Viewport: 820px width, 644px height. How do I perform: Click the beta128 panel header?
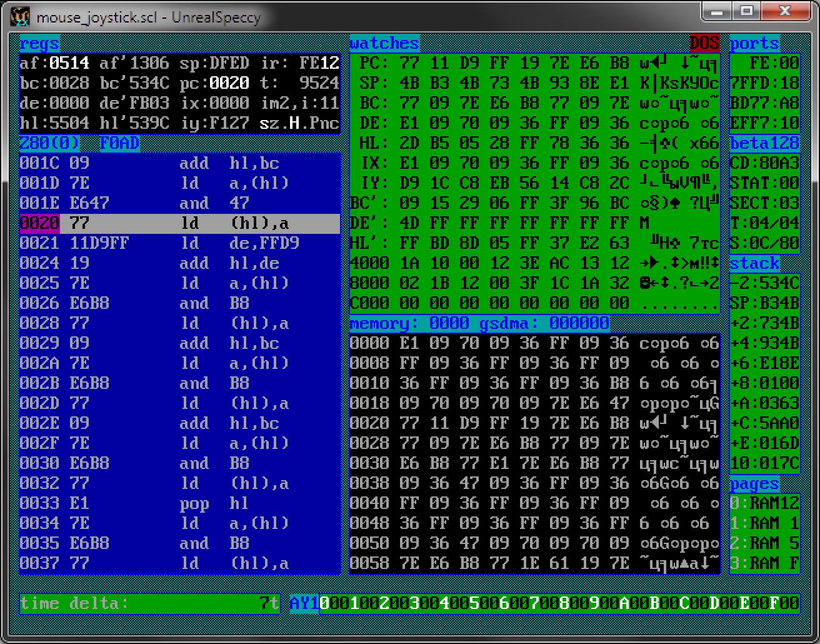(x=764, y=143)
